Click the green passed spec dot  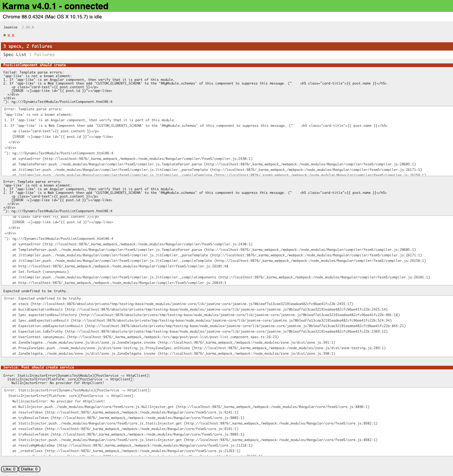[5, 35]
